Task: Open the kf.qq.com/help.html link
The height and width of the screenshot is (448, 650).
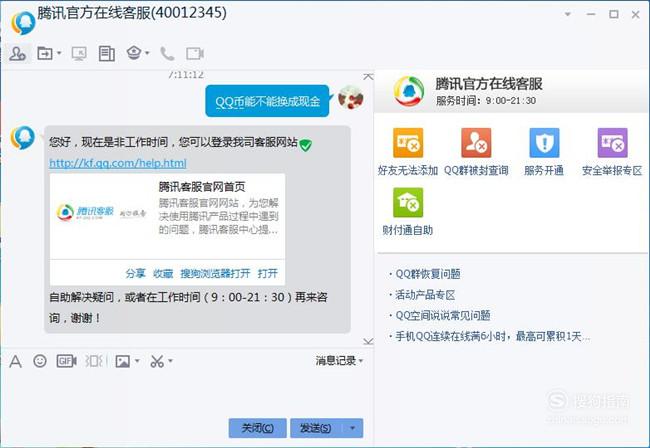Action: pyautogui.click(x=118, y=163)
